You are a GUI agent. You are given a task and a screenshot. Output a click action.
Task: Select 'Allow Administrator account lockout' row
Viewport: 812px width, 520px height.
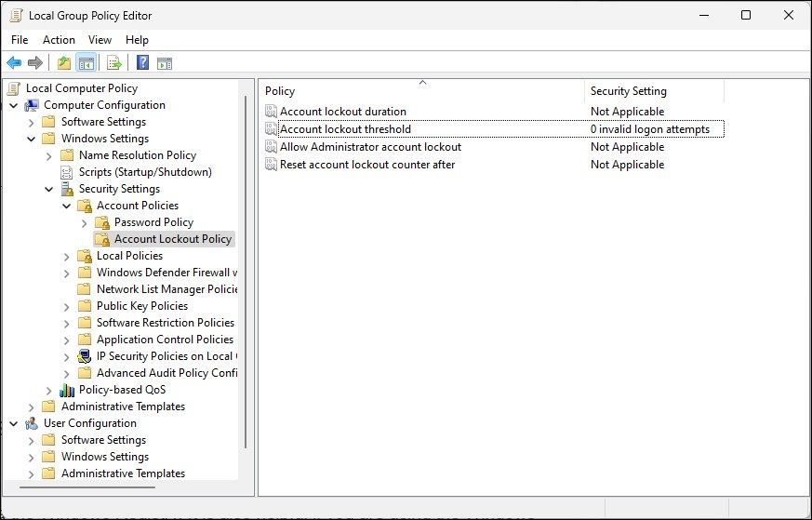pyautogui.click(x=494, y=147)
